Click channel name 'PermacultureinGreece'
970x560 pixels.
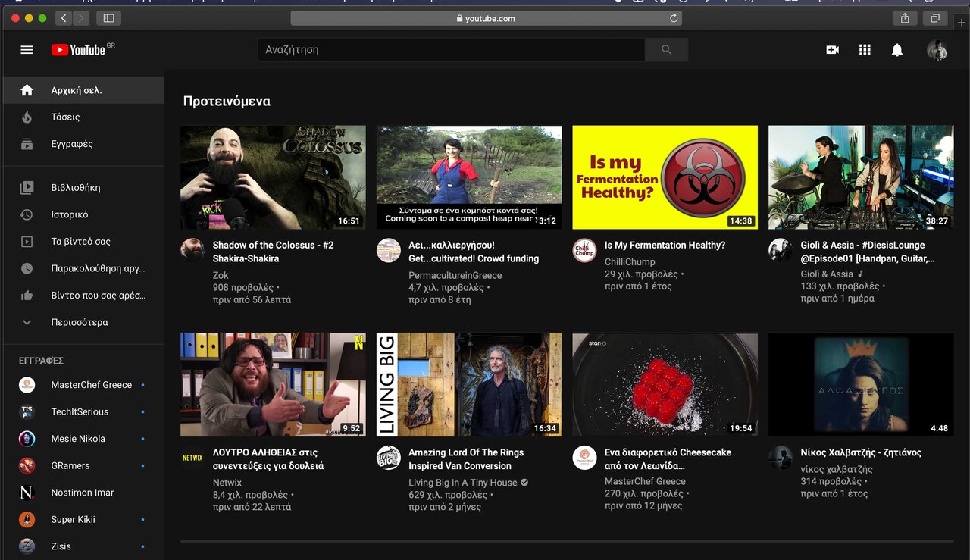[455, 276]
